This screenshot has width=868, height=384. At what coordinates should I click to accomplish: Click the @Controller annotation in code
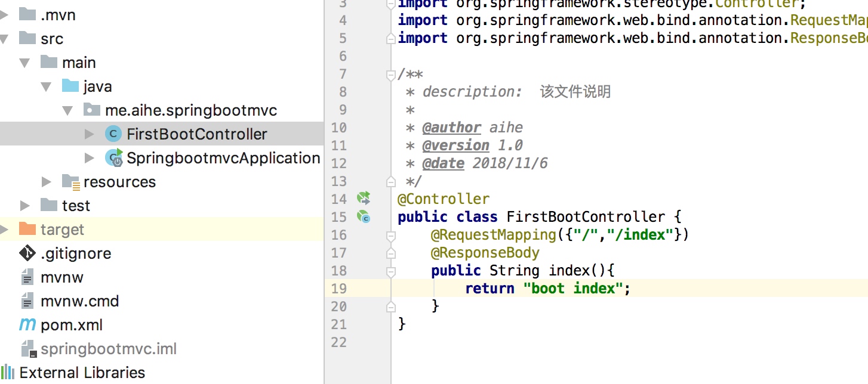point(443,199)
